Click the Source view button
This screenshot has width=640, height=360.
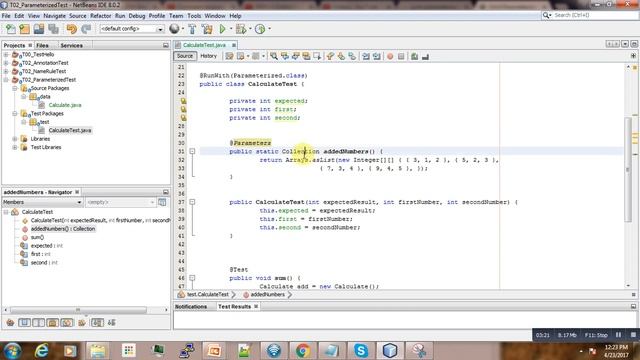184,56
